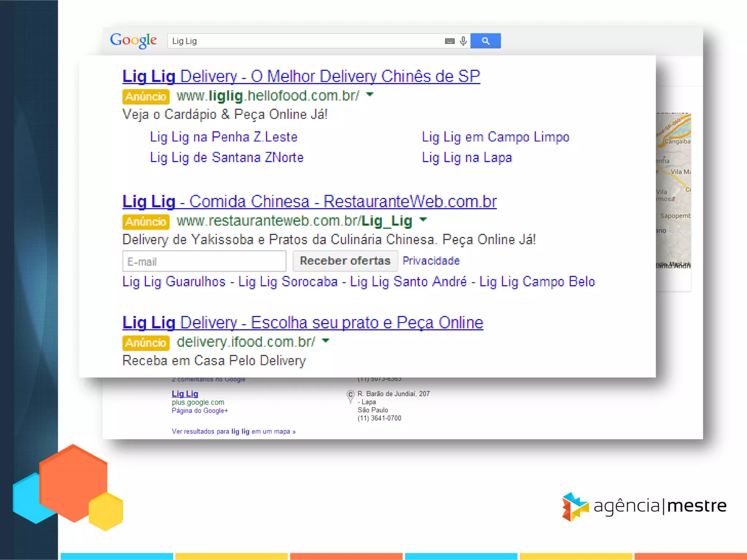Open Lig Lig Comida Chinesa RestauranteWeb title

tap(309, 201)
